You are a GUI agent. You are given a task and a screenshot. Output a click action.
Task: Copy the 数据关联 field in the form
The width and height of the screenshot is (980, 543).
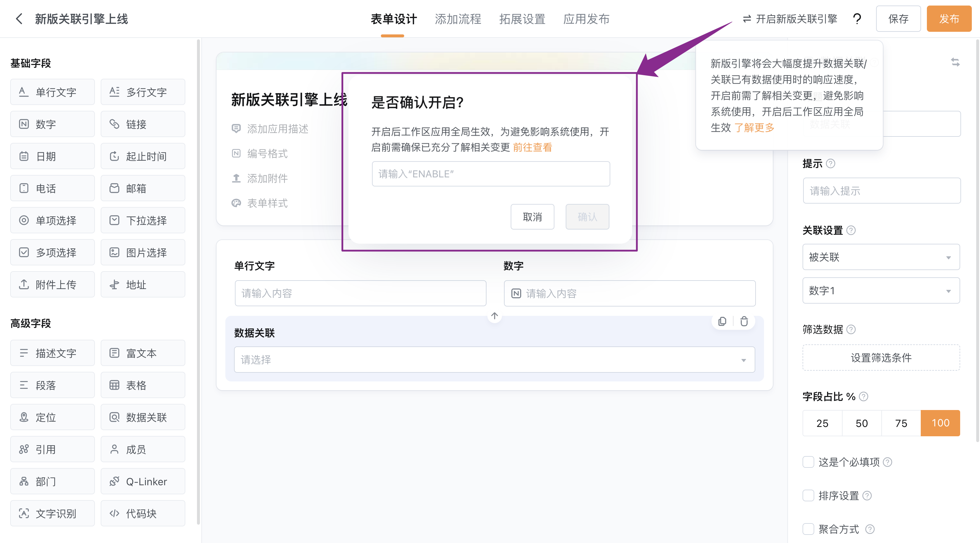coord(722,322)
